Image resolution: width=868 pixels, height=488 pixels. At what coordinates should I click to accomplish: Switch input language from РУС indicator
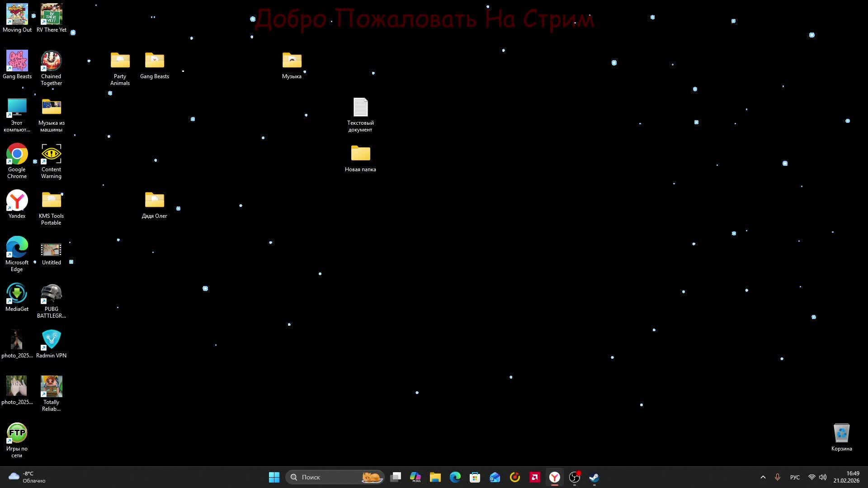coord(795,477)
